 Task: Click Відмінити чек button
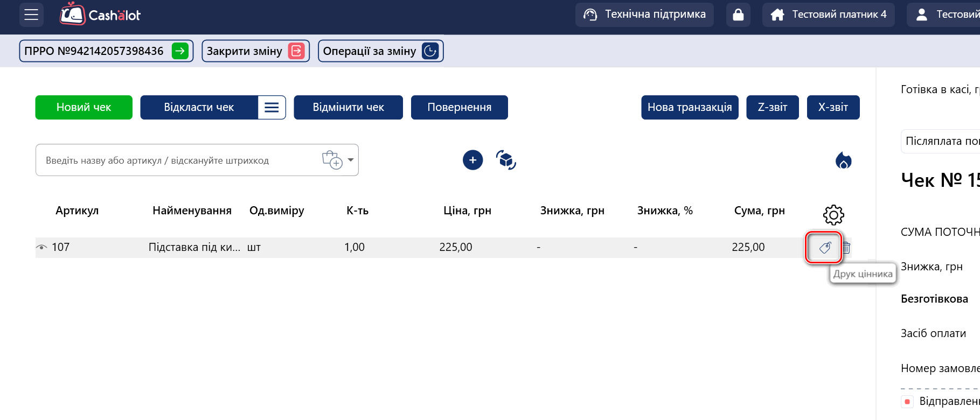click(348, 107)
